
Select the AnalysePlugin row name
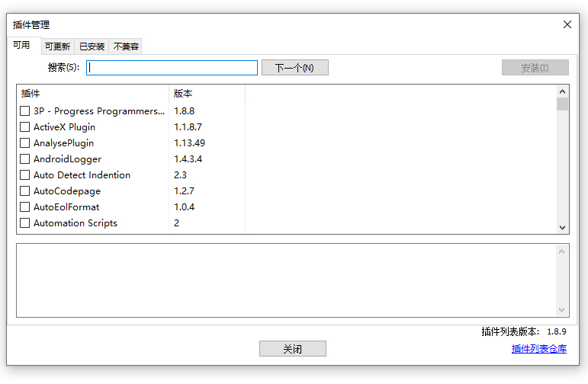click(63, 143)
